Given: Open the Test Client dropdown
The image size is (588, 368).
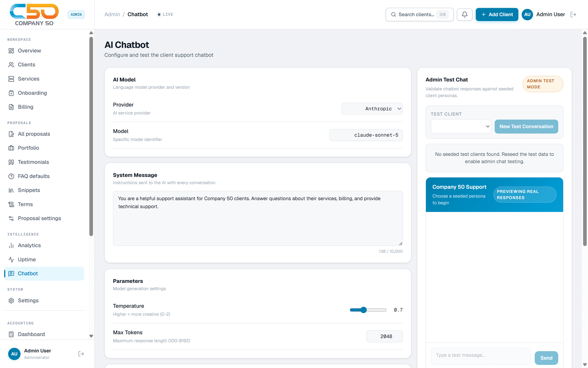Looking at the screenshot, I should 461,126.
